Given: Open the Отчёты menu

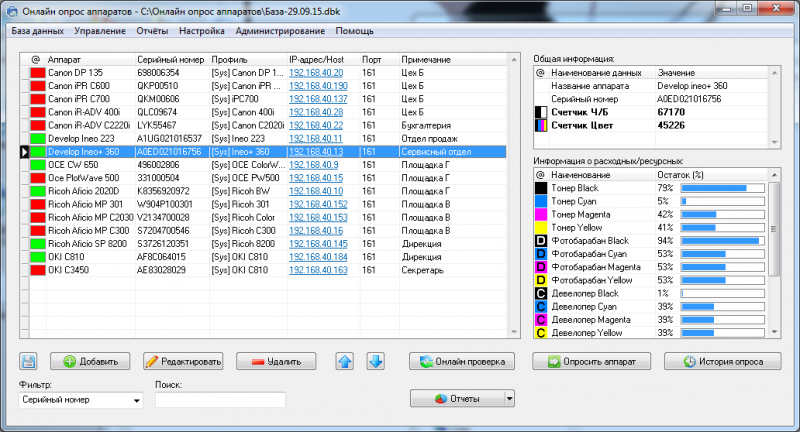Looking at the screenshot, I should 152,31.
